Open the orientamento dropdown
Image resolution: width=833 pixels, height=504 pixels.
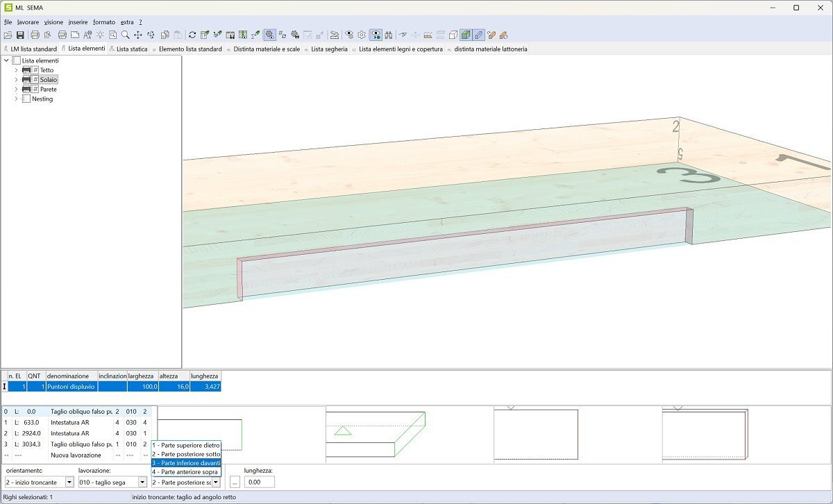(69, 482)
